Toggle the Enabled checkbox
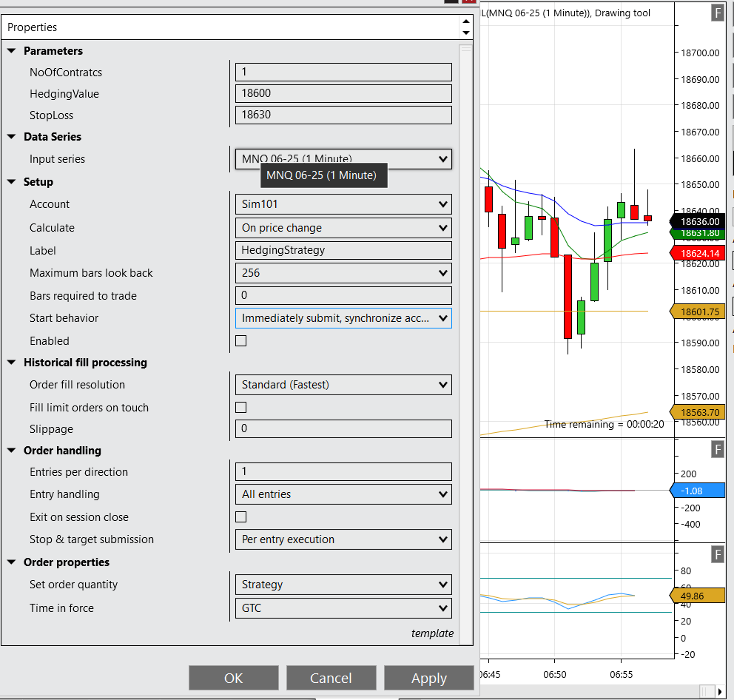 tap(241, 341)
